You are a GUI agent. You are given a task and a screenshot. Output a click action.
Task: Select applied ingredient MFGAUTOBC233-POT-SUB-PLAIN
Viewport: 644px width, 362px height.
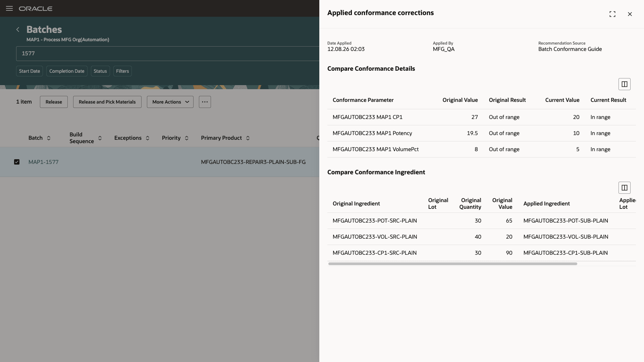pyautogui.click(x=566, y=221)
